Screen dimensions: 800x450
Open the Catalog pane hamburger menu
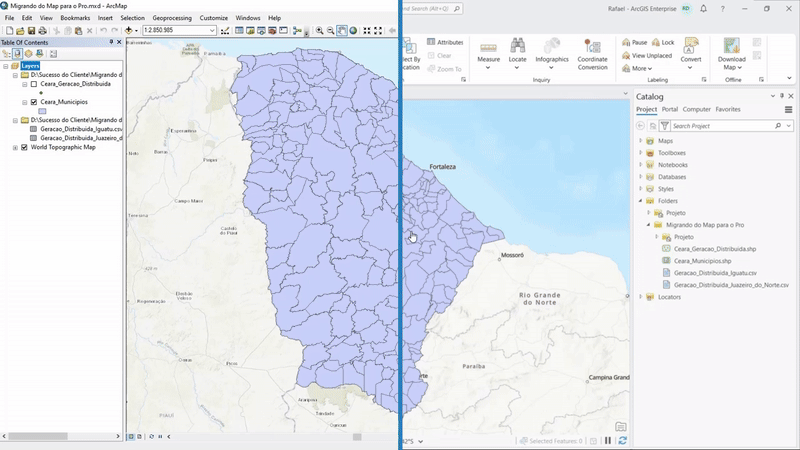(788, 110)
